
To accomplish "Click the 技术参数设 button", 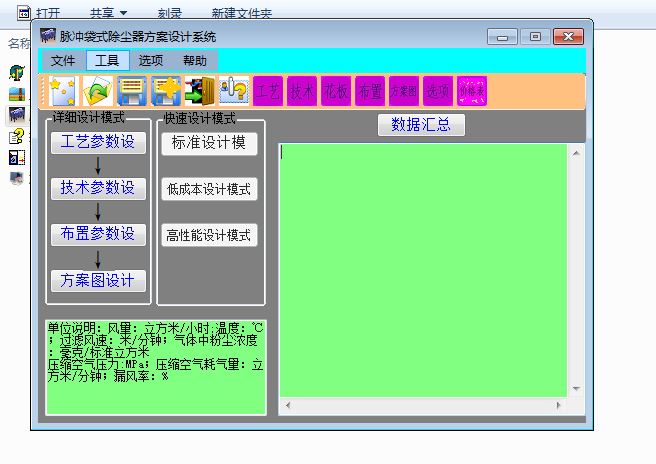I will point(98,188).
